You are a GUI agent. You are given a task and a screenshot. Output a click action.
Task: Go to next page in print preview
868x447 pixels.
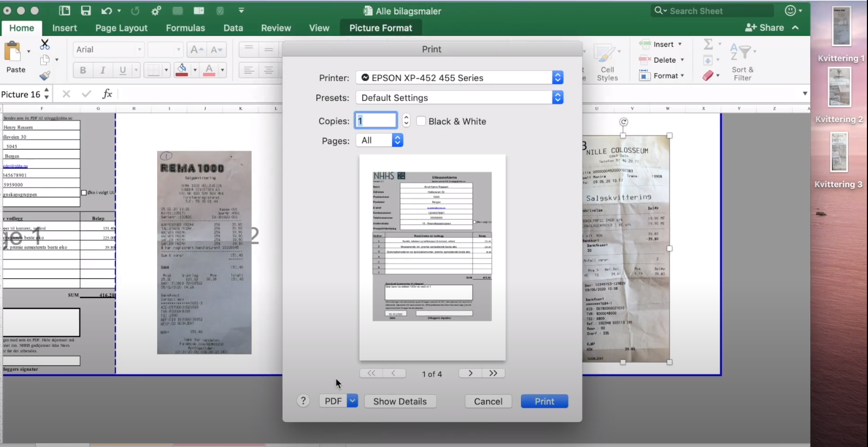click(x=470, y=373)
